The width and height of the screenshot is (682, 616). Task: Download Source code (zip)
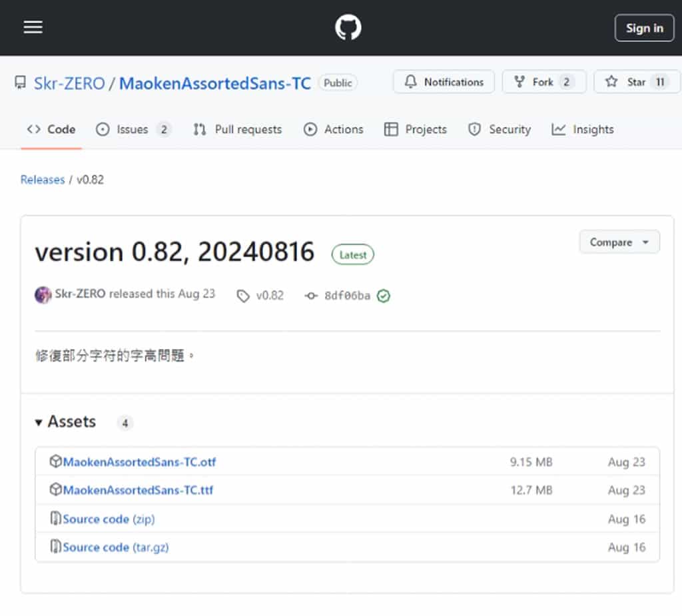coord(109,519)
